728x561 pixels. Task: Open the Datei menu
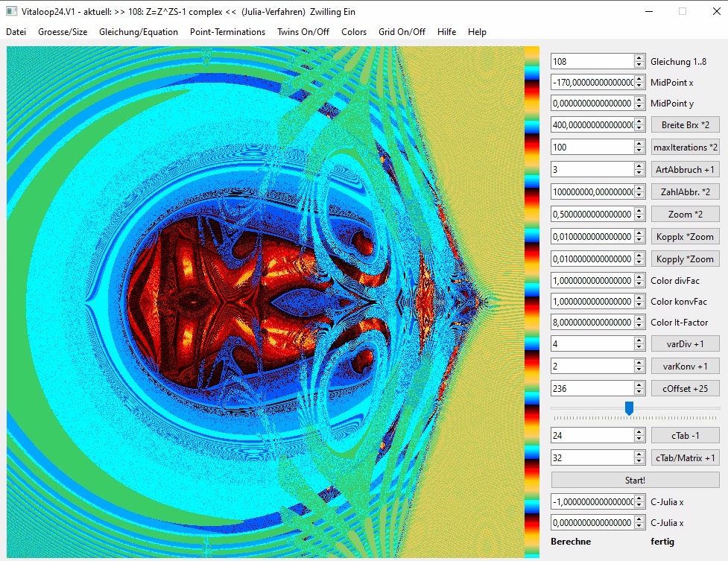pyautogui.click(x=16, y=31)
